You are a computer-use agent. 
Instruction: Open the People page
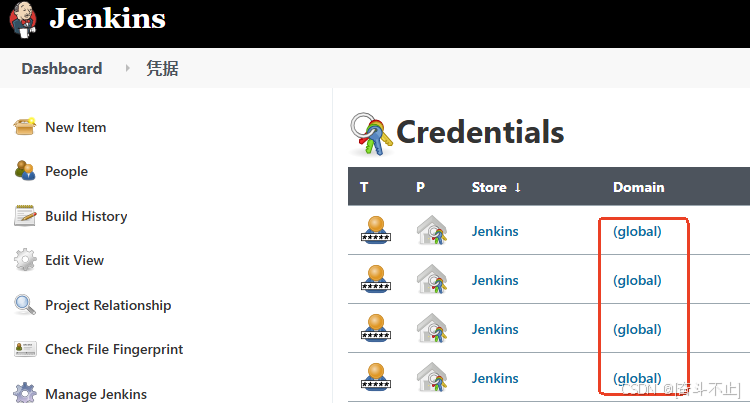coord(66,171)
